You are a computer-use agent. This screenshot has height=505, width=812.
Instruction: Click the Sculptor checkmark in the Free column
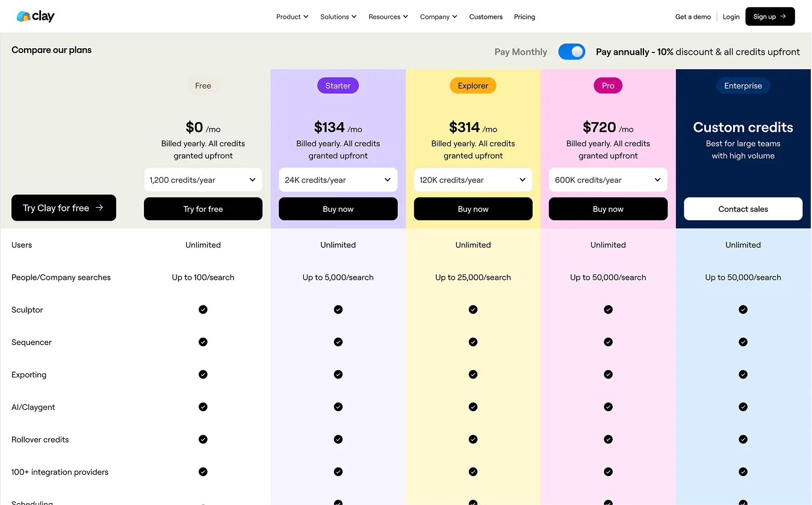coord(203,309)
